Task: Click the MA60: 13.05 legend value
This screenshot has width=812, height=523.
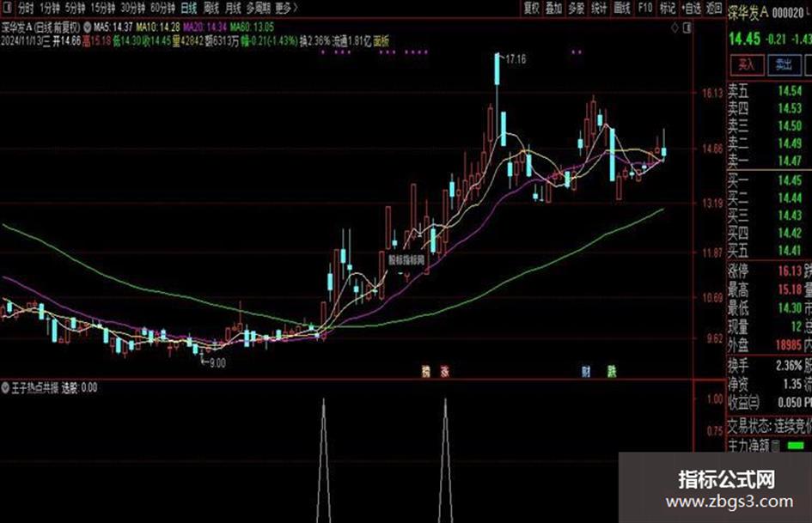Action: [x=253, y=27]
